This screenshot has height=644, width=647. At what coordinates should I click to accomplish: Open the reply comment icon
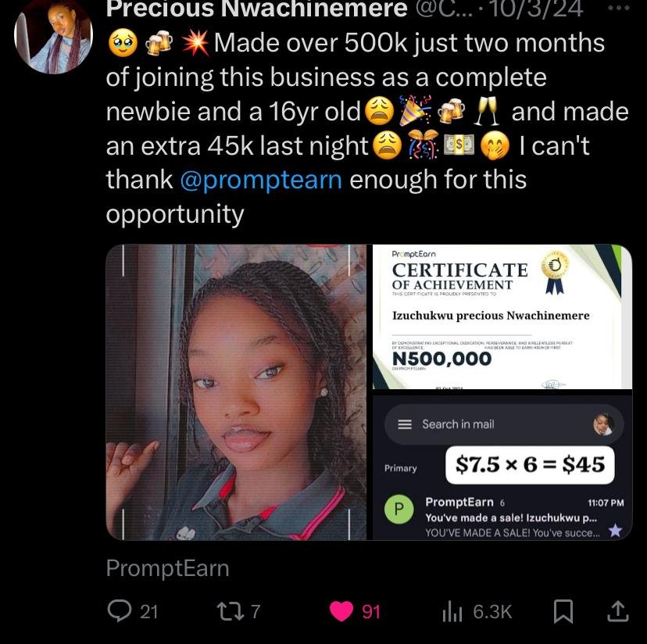point(120,611)
